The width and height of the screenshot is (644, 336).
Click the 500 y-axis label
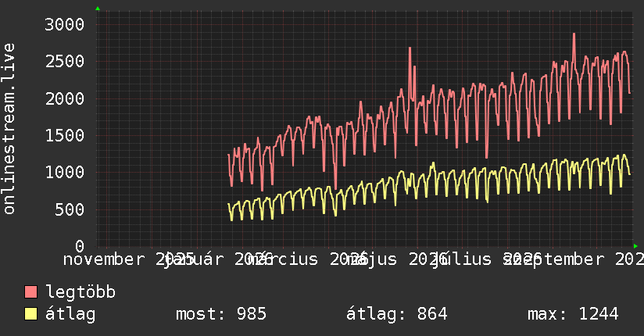[x=70, y=209]
